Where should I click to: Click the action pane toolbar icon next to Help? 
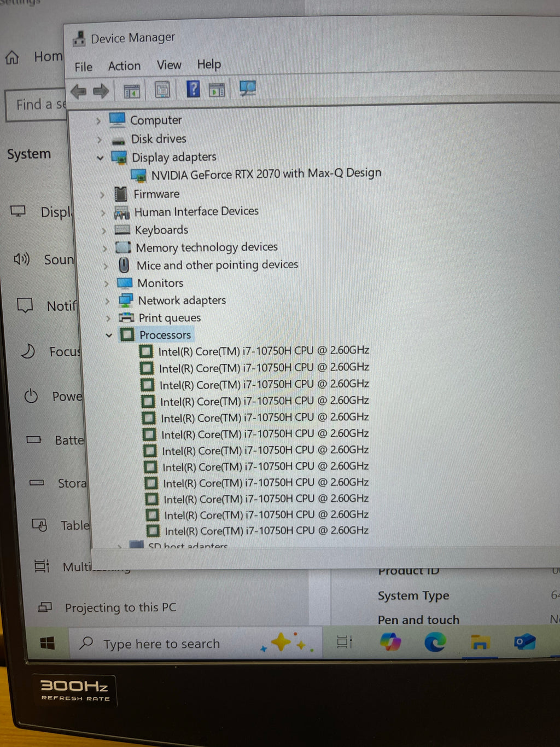tap(217, 89)
